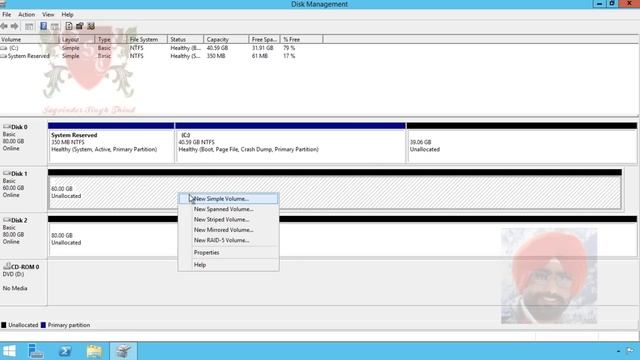Screen dimensions: 640x360
Task: Open File Explorer from the taskbar
Action: click(x=94, y=351)
